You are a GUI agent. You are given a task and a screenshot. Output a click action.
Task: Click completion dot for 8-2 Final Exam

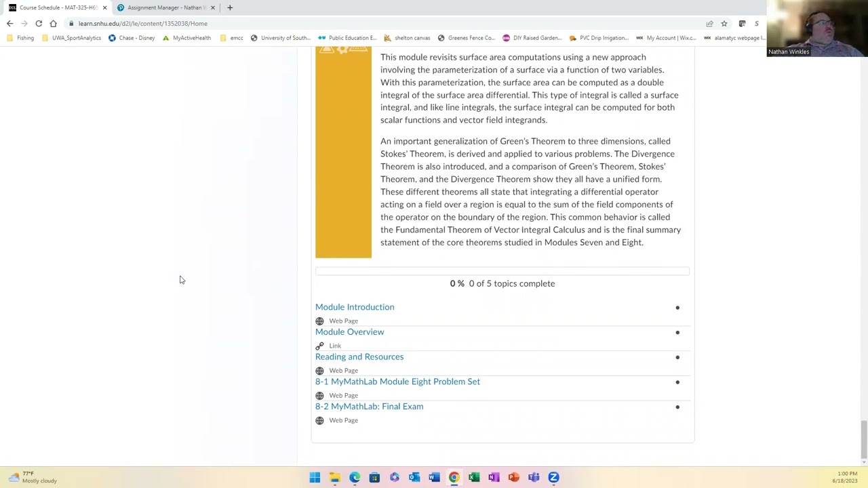coord(677,407)
